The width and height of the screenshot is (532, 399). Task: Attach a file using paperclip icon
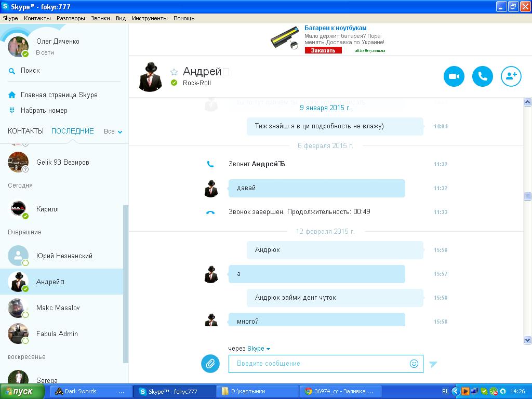point(210,364)
